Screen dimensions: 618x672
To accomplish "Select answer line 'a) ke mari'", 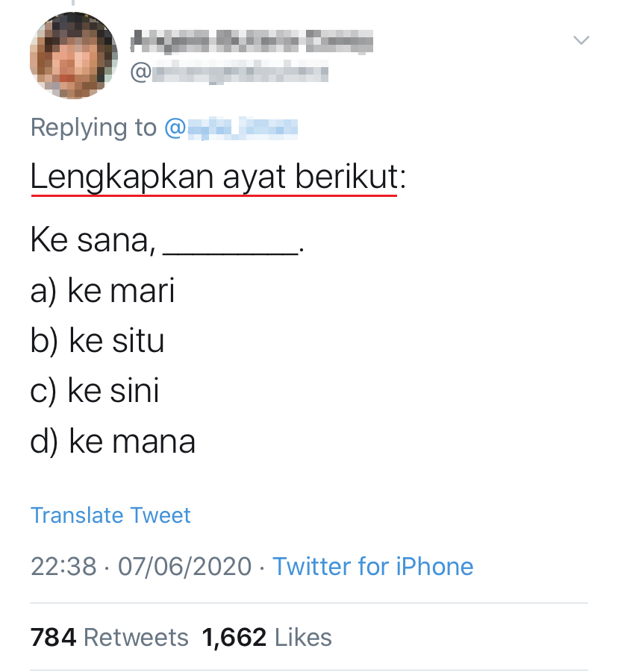I will [x=103, y=291].
